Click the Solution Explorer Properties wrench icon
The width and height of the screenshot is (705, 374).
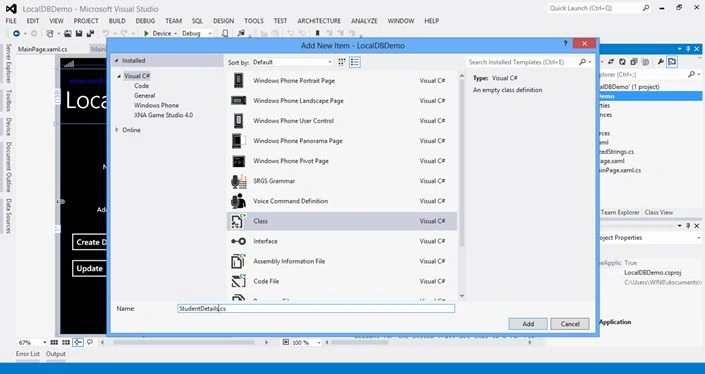tap(660, 62)
